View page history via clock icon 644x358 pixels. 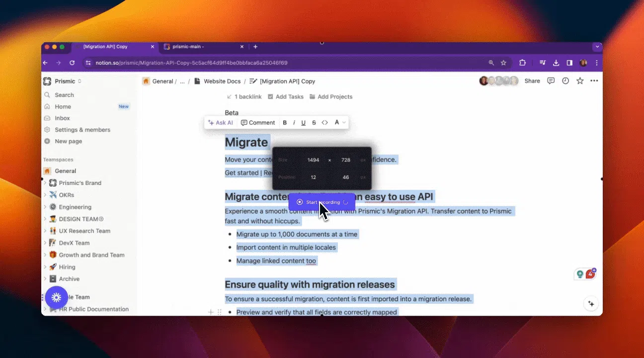565,81
